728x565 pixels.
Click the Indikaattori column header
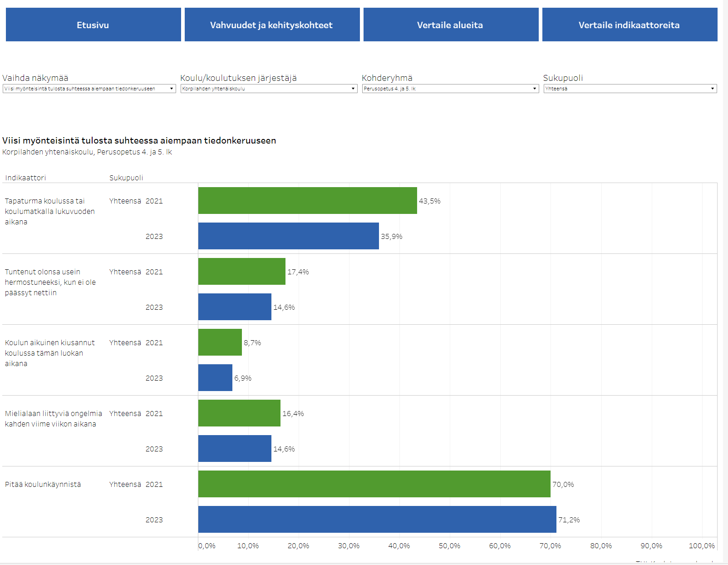tap(25, 178)
